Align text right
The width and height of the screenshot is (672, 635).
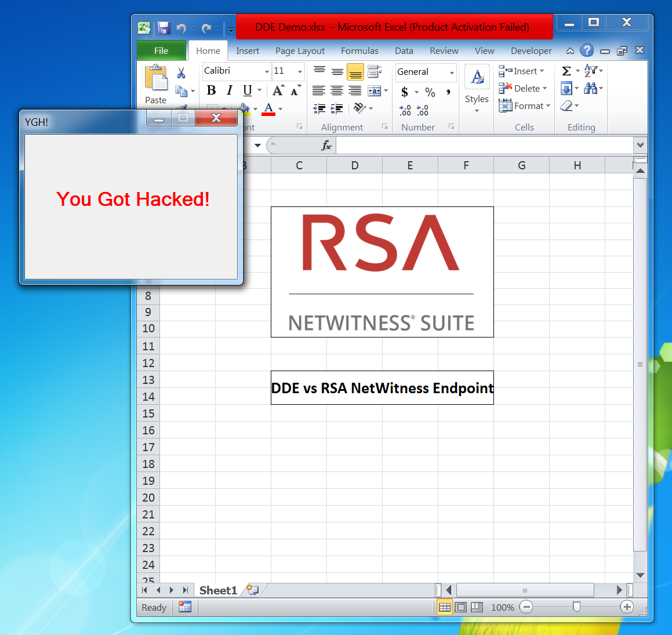[355, 90]
